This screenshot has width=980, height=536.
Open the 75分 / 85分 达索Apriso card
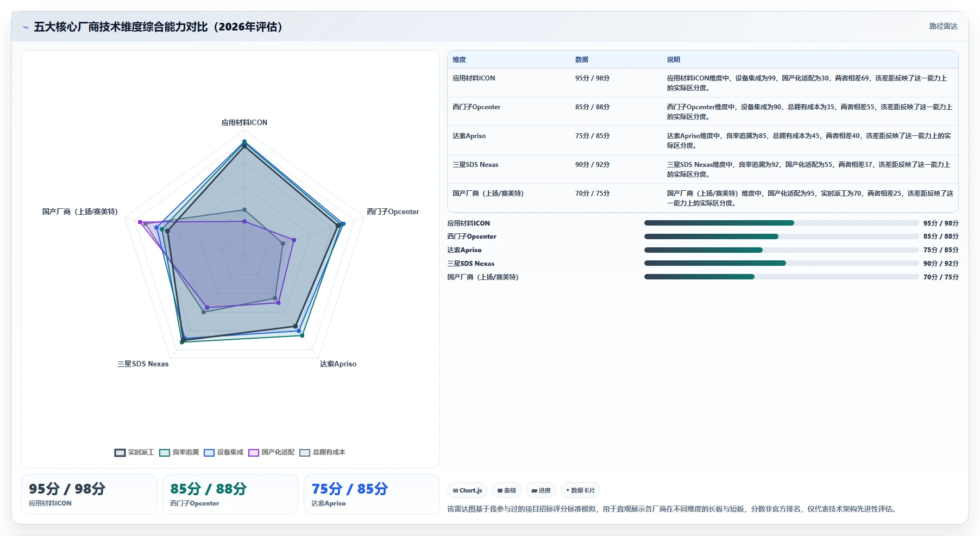click(x=372, y=494)
